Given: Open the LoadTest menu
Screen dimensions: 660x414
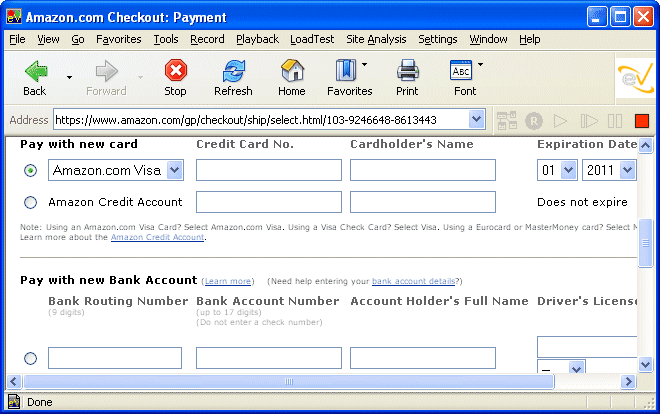Looking at the screenshot, I should 312,39.
